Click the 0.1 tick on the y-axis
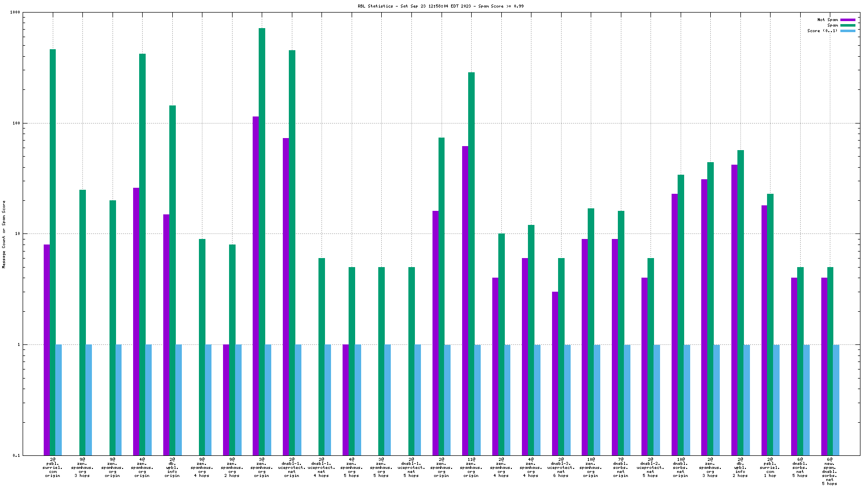Viewport: 868px width, 488px height. (16, 455)
